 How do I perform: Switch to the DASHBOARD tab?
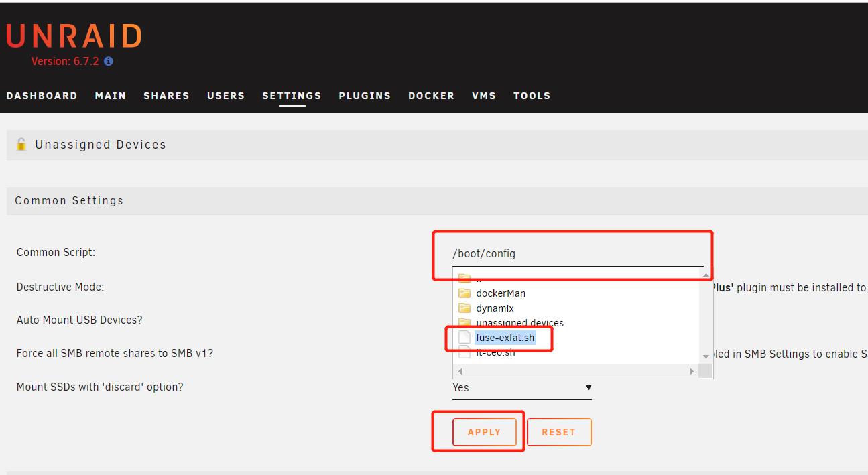(x=42, y=96)
